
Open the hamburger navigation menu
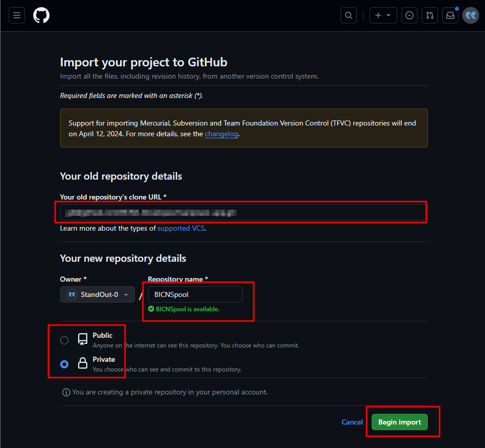point(17,15)
